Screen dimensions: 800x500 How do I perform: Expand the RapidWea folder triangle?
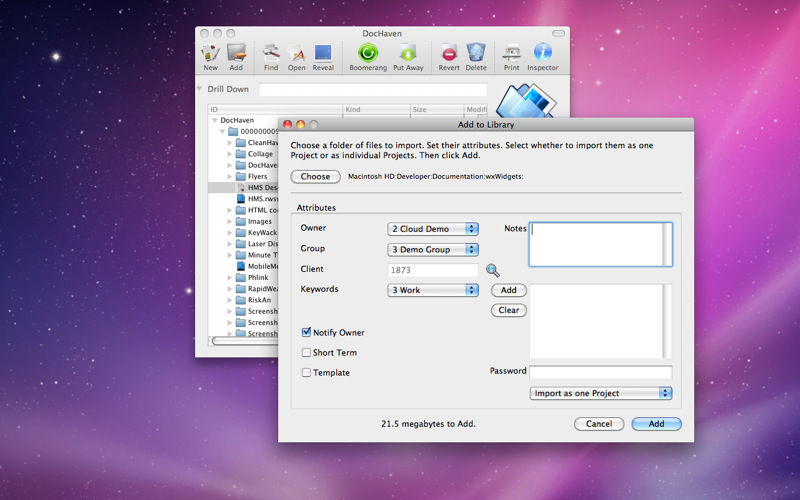coord(230,288)
